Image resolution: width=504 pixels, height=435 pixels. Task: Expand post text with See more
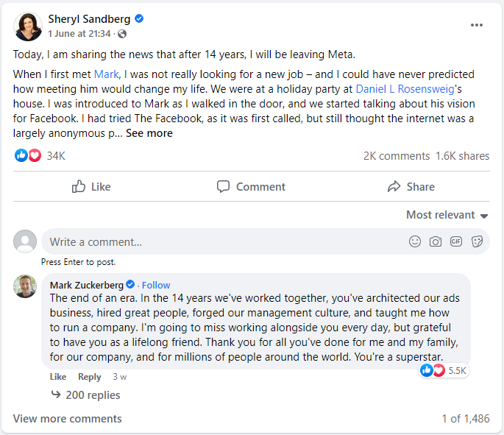tap(149, 133)
